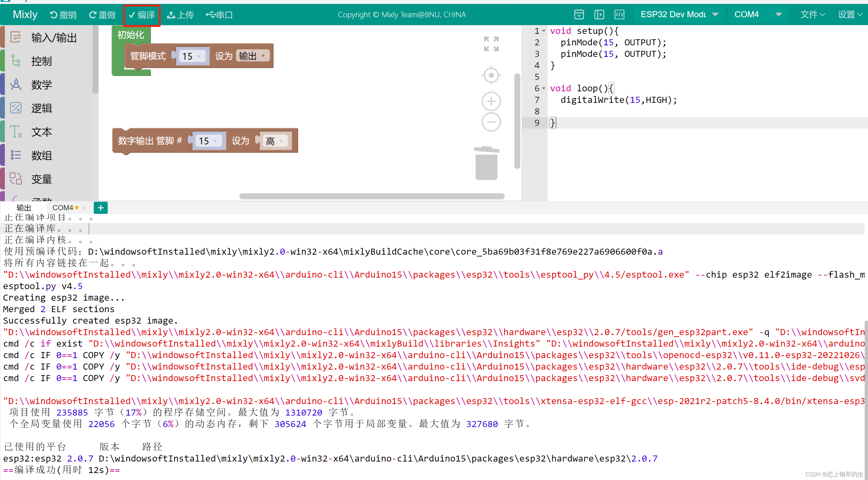Toggle the code panel view icon
The image size is (868, 480).
[619, 15]
